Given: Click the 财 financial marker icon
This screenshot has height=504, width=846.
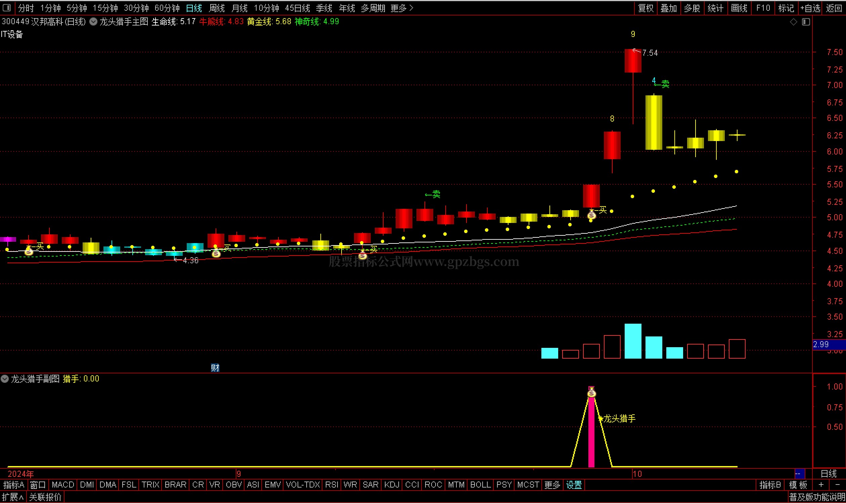Looking at the screenshot, I should (x=215, y=368).
